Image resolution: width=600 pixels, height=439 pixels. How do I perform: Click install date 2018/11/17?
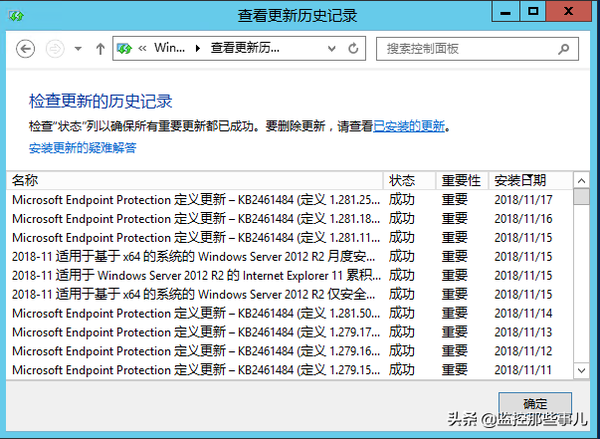(x=523, y=200)
